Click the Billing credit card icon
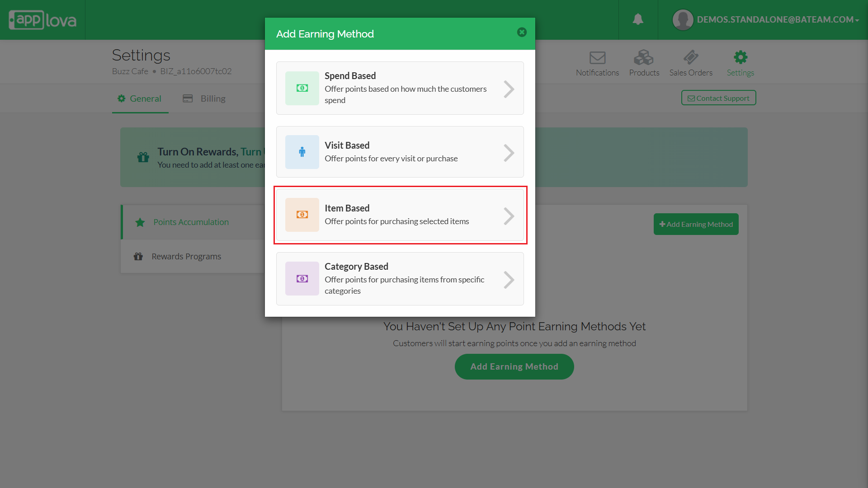 pyautogui.click(x=188, y=99)
